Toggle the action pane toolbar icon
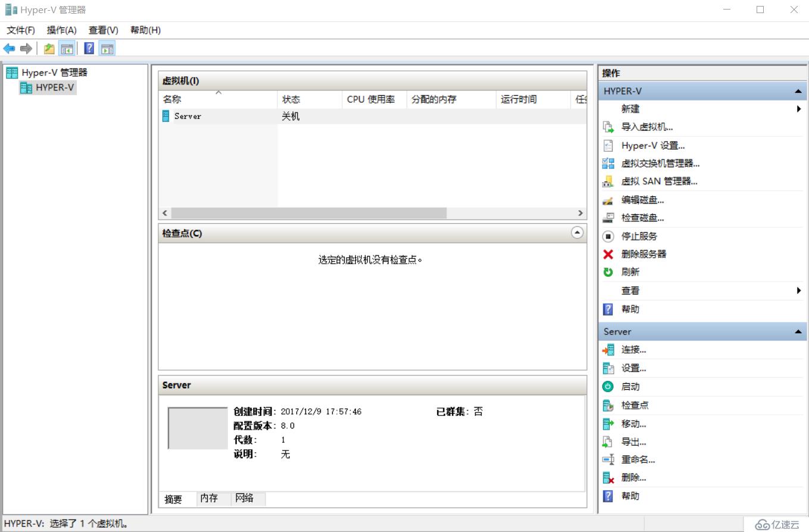The image size is (809, 532). pyautogui.click(x=107, y=49)
